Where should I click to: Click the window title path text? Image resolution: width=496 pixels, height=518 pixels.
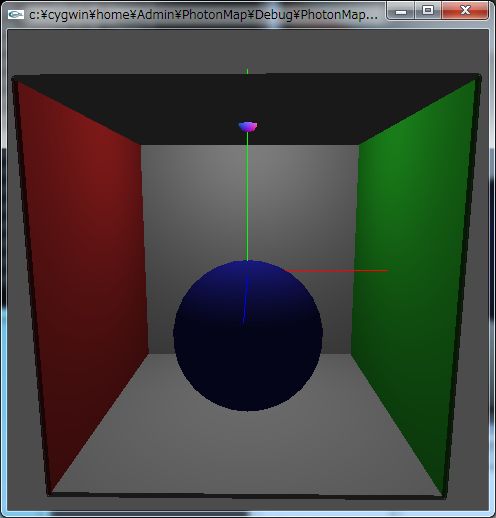pos(204,15)
